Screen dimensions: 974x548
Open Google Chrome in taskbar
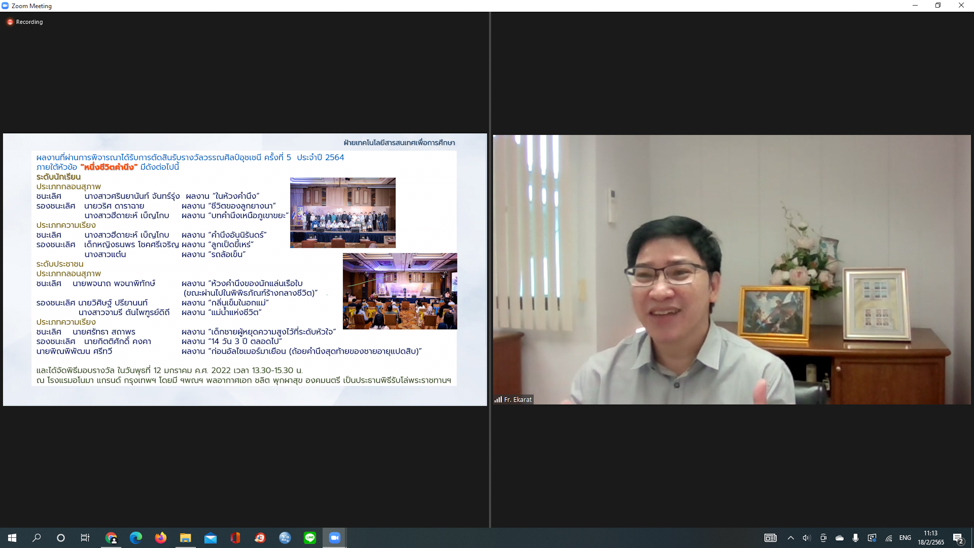click(x=111, y=538)
